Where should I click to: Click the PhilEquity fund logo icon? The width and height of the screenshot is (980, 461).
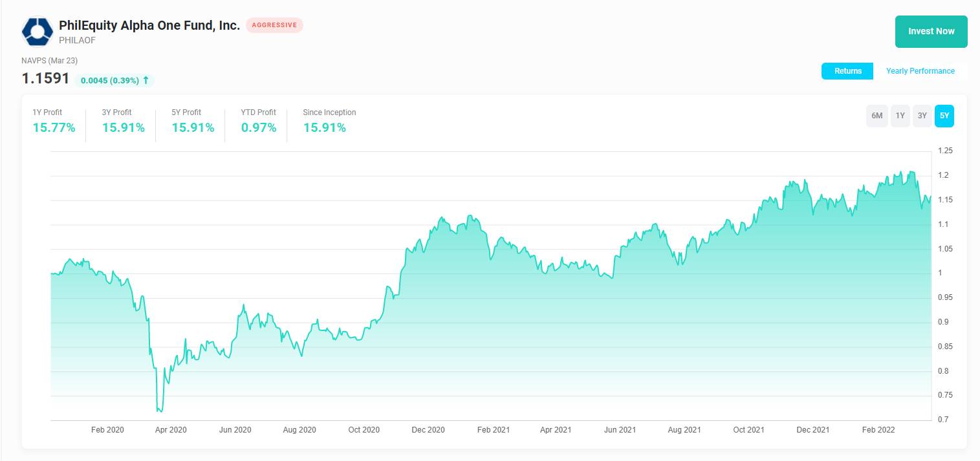click(38, 32)
